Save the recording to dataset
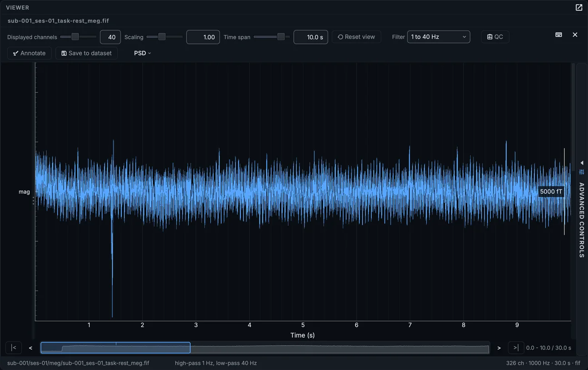 [x=86, y=53]
